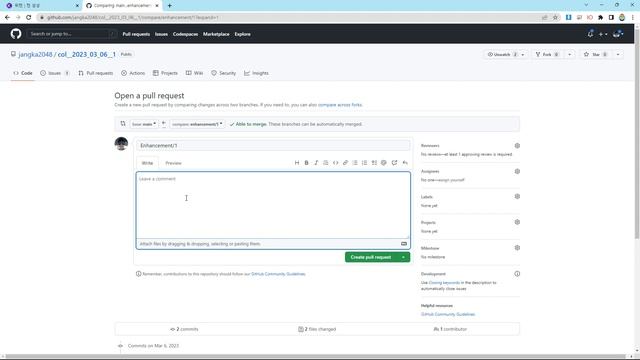Apply bold formatting in comment toolbar
The image size is (640, 360).
tap(307, 163)
